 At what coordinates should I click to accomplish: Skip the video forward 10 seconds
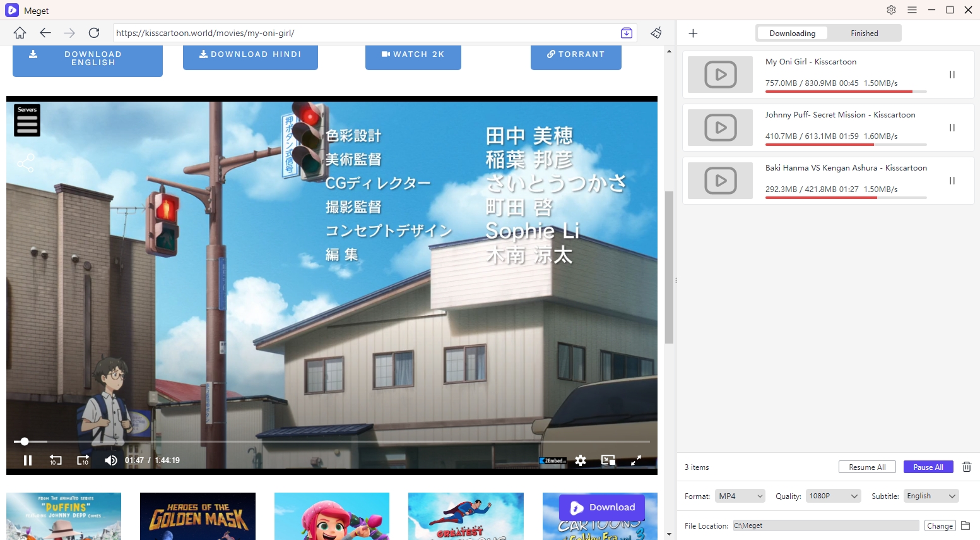[83, 460]
